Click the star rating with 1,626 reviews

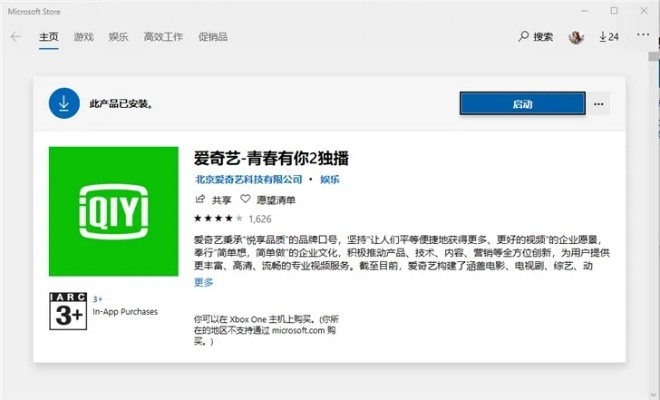[x=232, y=218]
